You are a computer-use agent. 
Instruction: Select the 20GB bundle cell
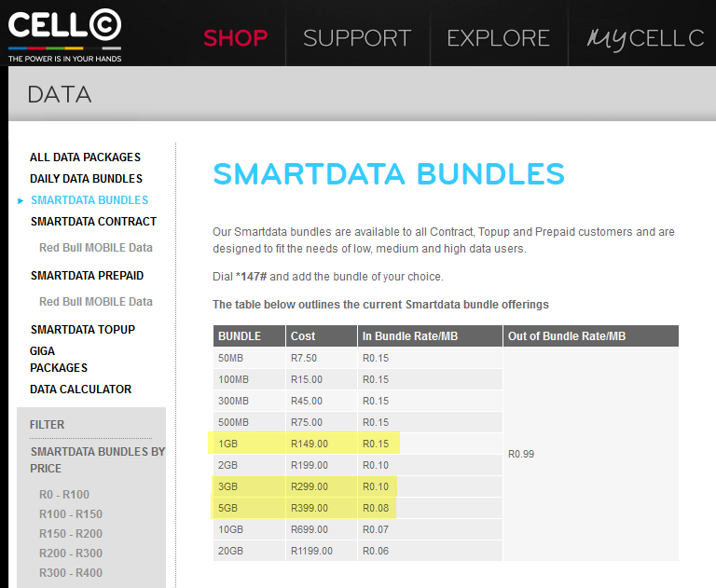[x=249, y=551]
